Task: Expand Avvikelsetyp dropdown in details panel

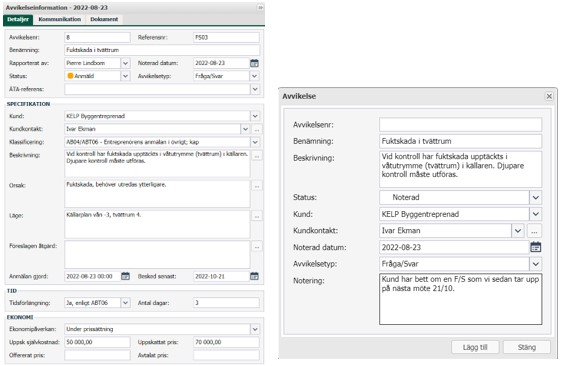Action: pos(254,76)
